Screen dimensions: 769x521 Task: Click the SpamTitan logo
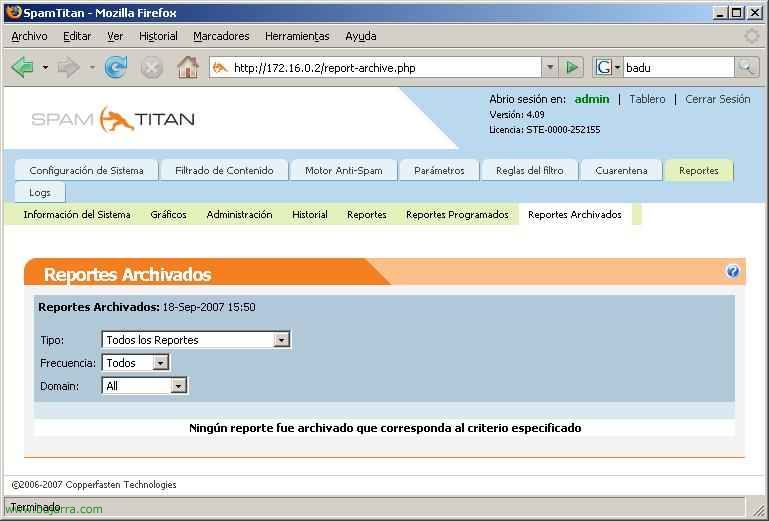[x=113, y=119]
